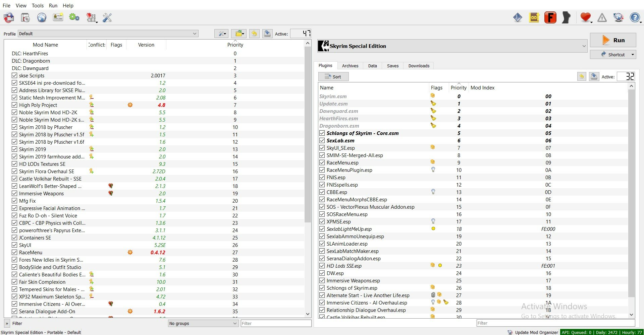The height and width of the screenshot is (335, 644).
Task: Sort mod list by Priority column header
Action: (235, 45)
